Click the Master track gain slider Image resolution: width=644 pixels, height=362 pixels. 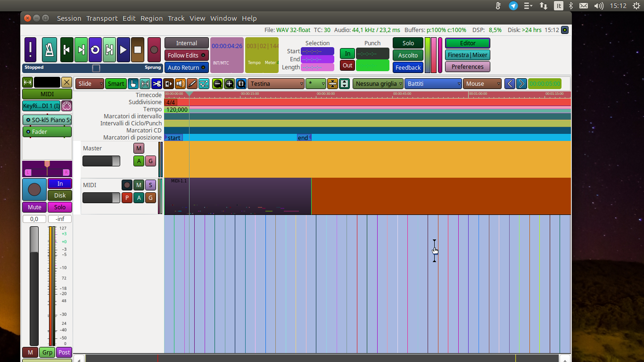[x=101, y=161]
